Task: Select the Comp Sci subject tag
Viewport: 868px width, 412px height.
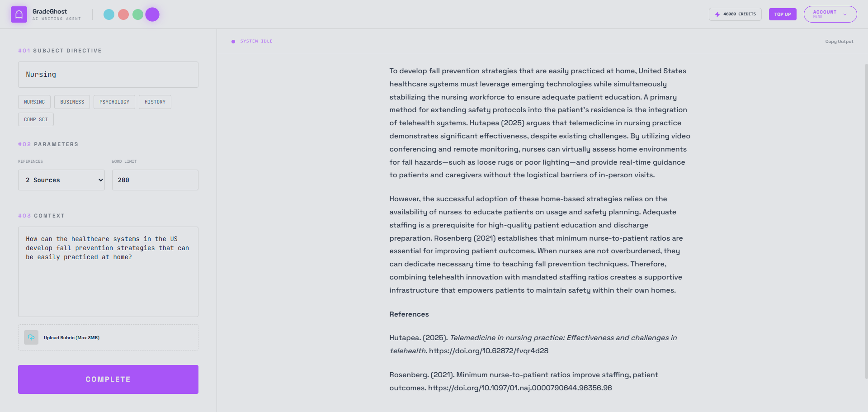Action: coord(36,119)
